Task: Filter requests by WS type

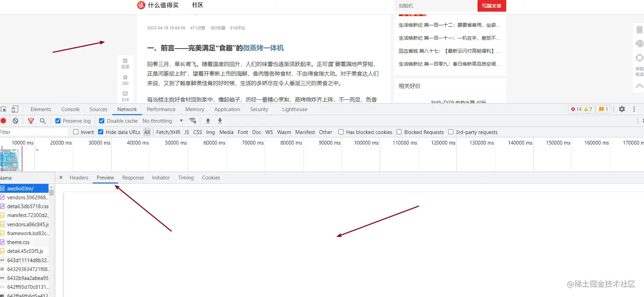Action: click(x=269, y=132)
